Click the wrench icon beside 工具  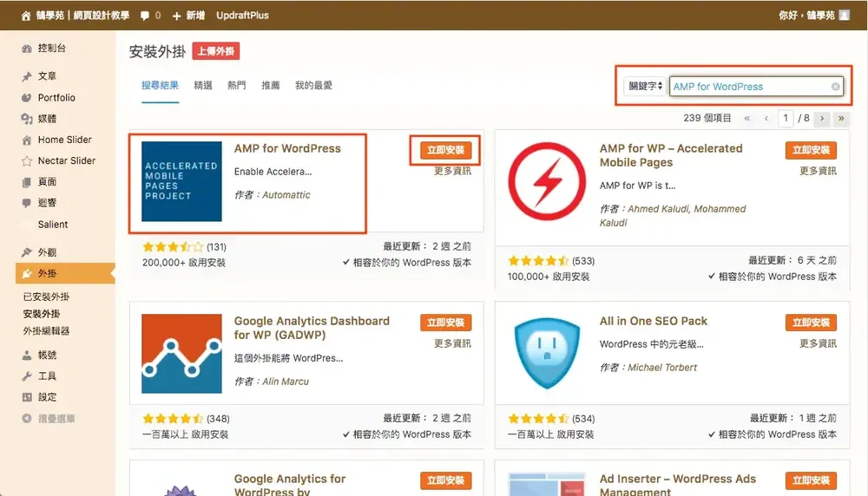coord(27,376)
